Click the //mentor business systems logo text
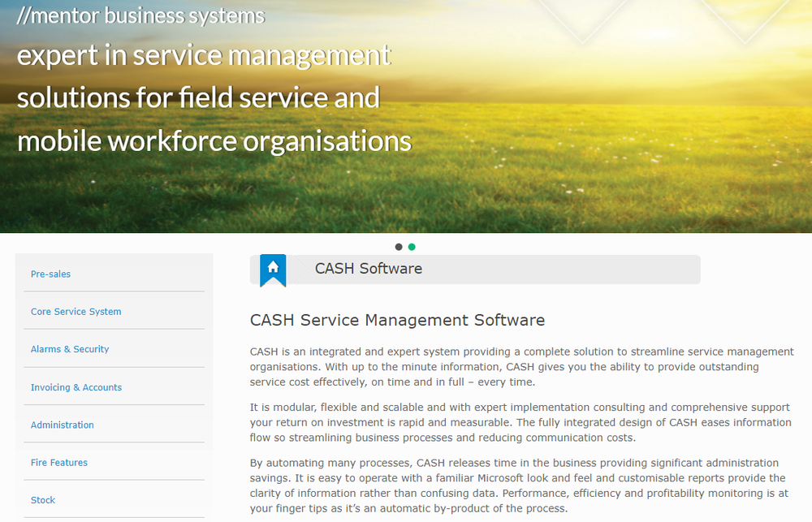The image size is (812, 522). pos(140,15)
